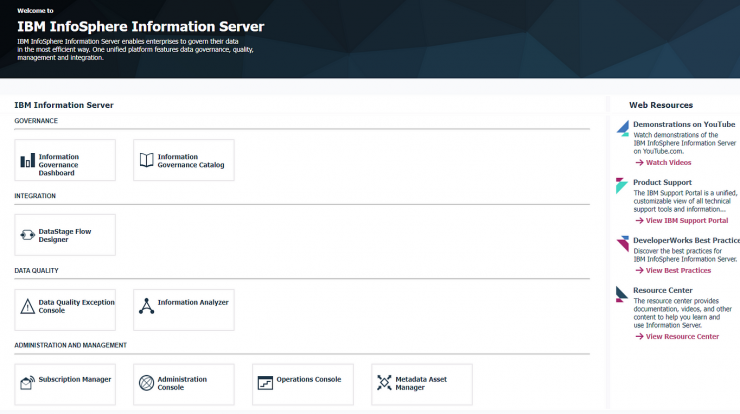This screenshot has width=740, height=414.
Task: Click the arrow next to View Best Practices
Action: (x=639, y=270)
